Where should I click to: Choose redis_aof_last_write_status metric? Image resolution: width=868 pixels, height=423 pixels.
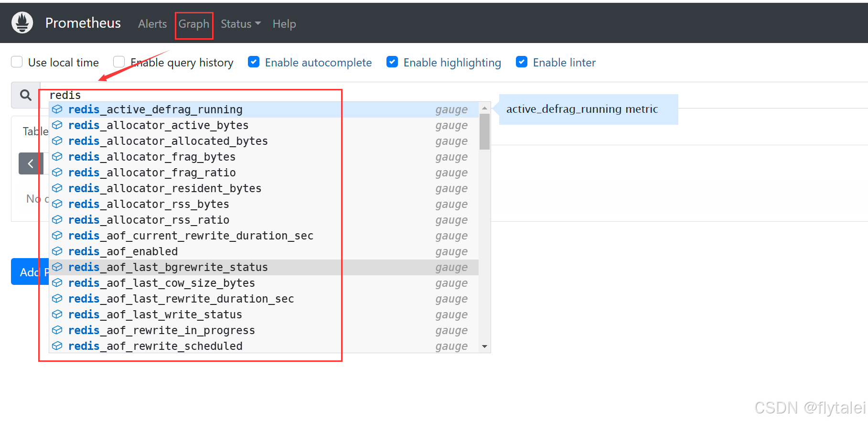tap(264, 315)
